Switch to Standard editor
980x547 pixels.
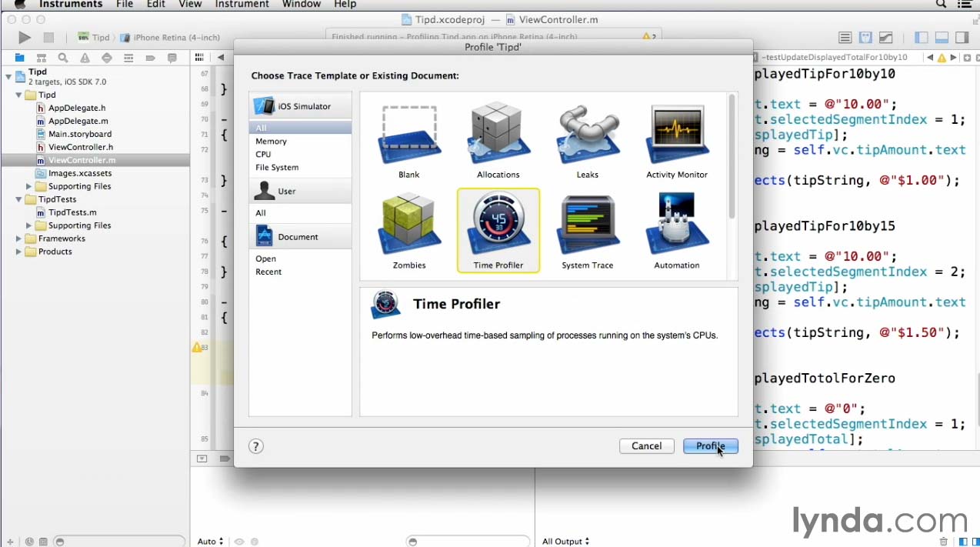(845, 38)
